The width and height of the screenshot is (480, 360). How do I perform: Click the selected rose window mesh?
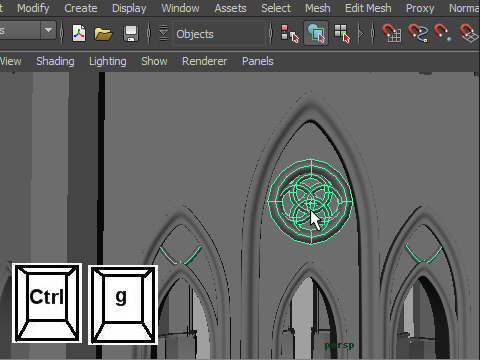pos(311,201)
